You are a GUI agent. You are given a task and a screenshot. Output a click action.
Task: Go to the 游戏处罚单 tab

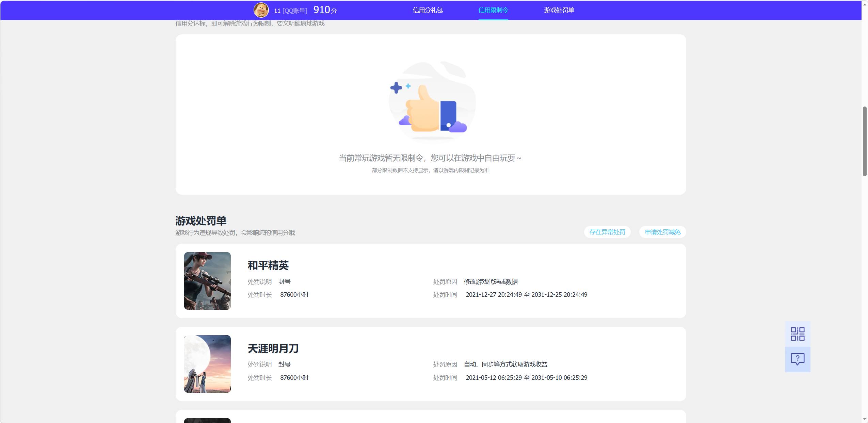559,10
